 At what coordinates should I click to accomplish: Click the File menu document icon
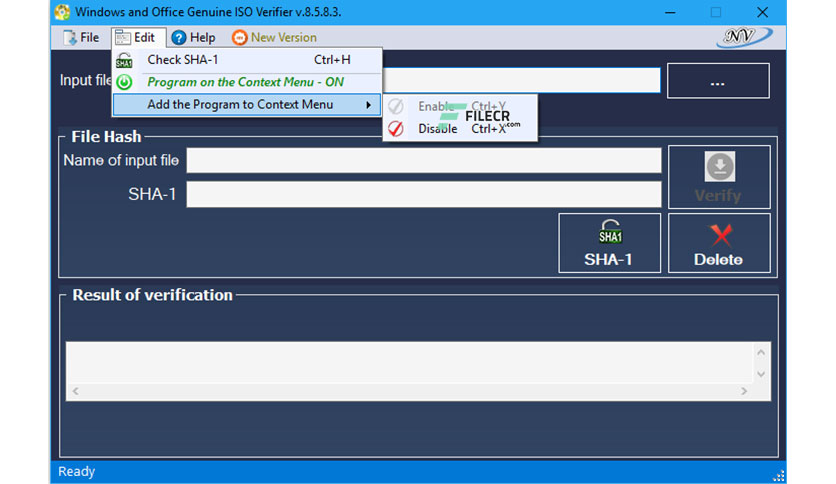pyautogui.click(x=70, y=37)
